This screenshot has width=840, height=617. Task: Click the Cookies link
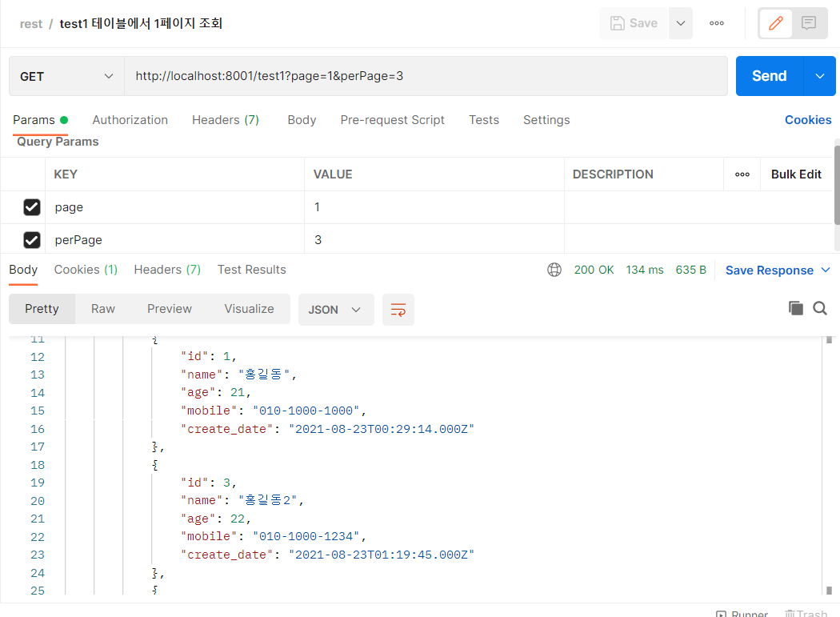pyautogui.click(x=808, y=120)
